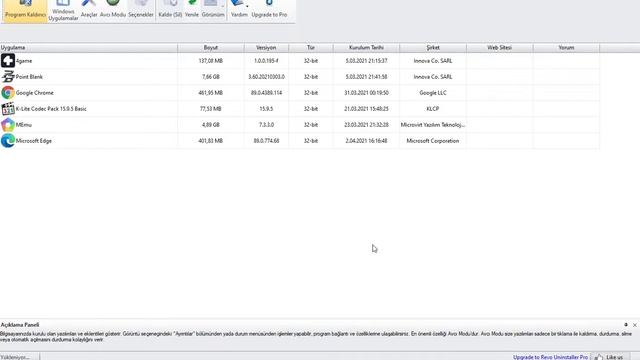The width and height of the screenshot is (640, 360).
Task: Select the Point Blank row name
Action: tap(29, 77)
